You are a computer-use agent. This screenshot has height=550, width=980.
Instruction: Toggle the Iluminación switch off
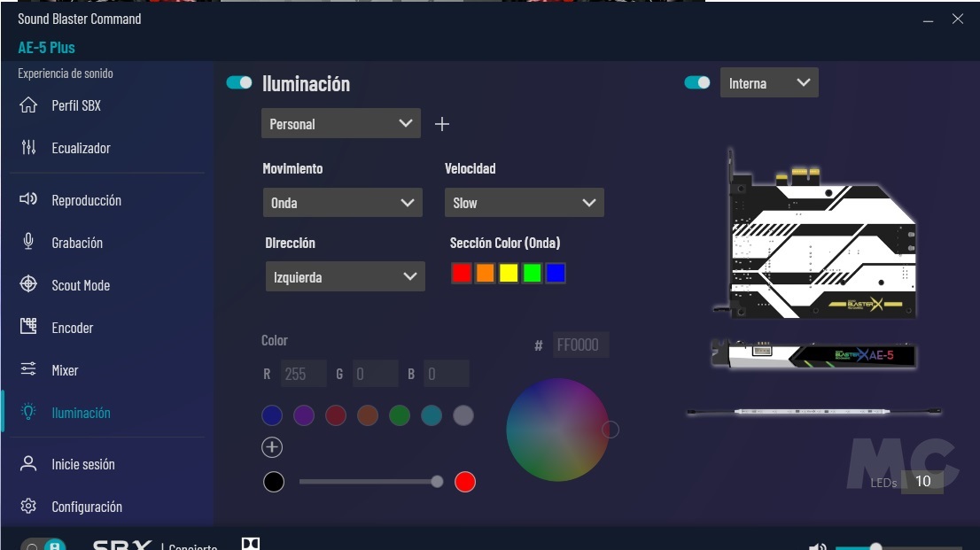pos(239,82)
